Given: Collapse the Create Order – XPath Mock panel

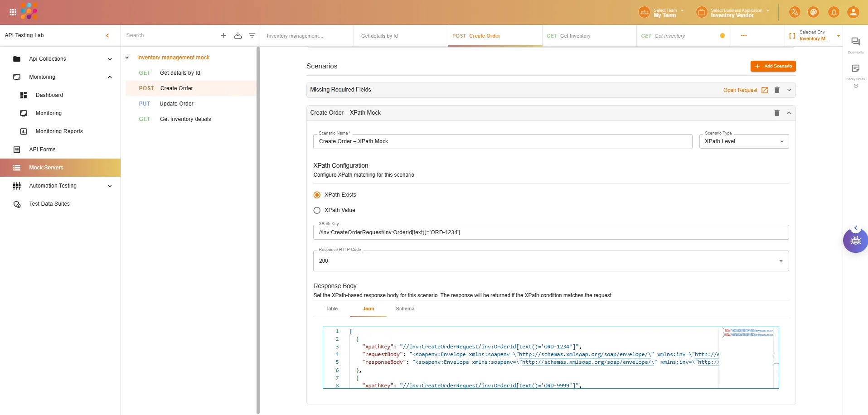Looking at the screenshot, I should (x=789, y=113).
